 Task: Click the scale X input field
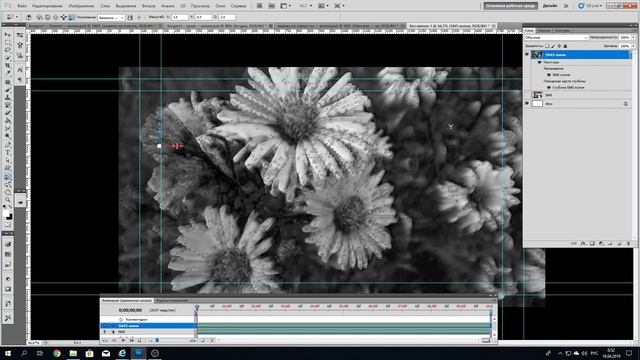180,18
